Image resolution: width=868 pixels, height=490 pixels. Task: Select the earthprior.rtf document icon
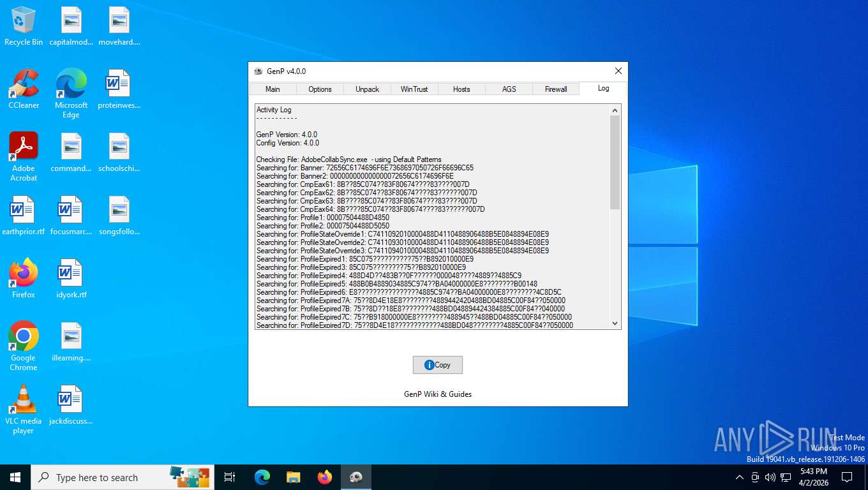point(24,216)
